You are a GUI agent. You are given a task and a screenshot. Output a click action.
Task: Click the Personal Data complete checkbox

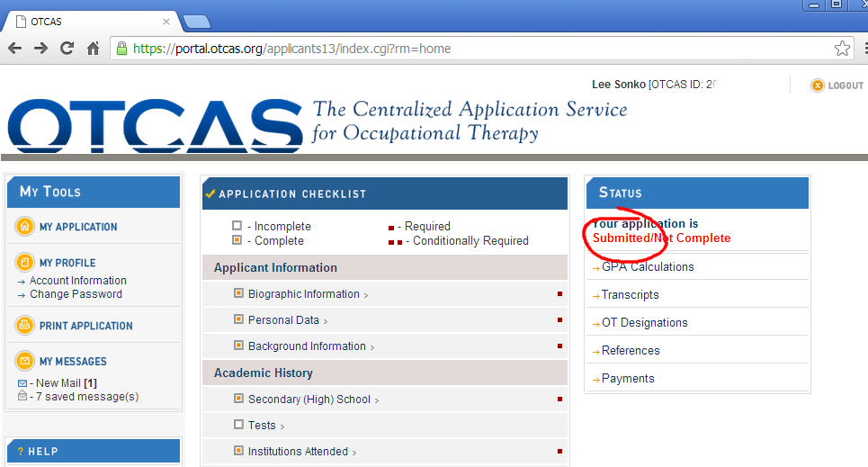238,319
